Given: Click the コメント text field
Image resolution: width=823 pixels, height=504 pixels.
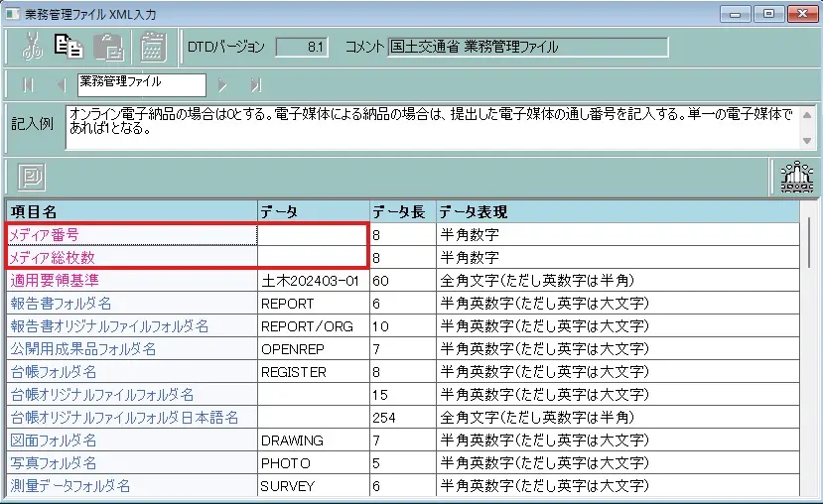Looking at the screenshot, I should pyautogui.click(x=527, y=47).
